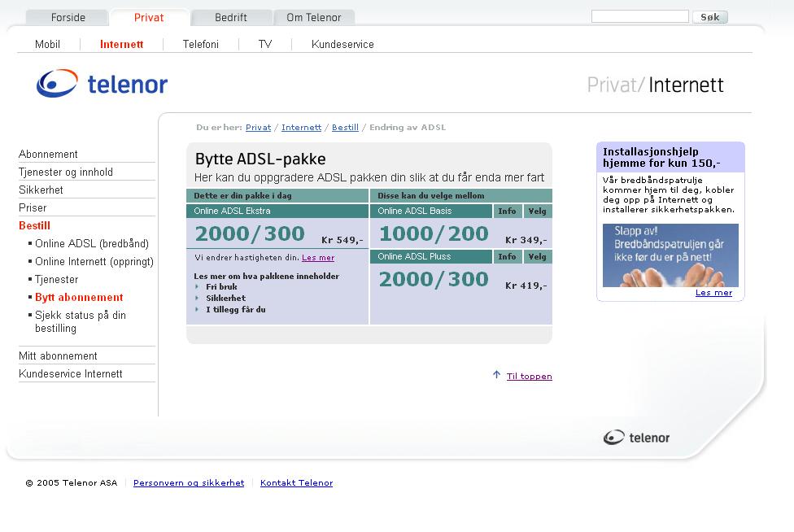Click Info for Online ADSL Basis
Image resolution: width=794 pixels, height=532 pixels.
point(507,211)
